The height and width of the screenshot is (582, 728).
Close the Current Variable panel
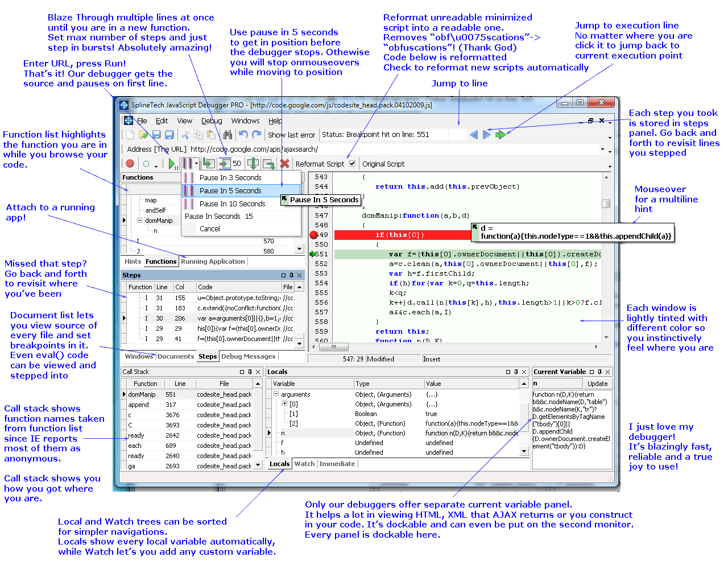tap(607, 372)
